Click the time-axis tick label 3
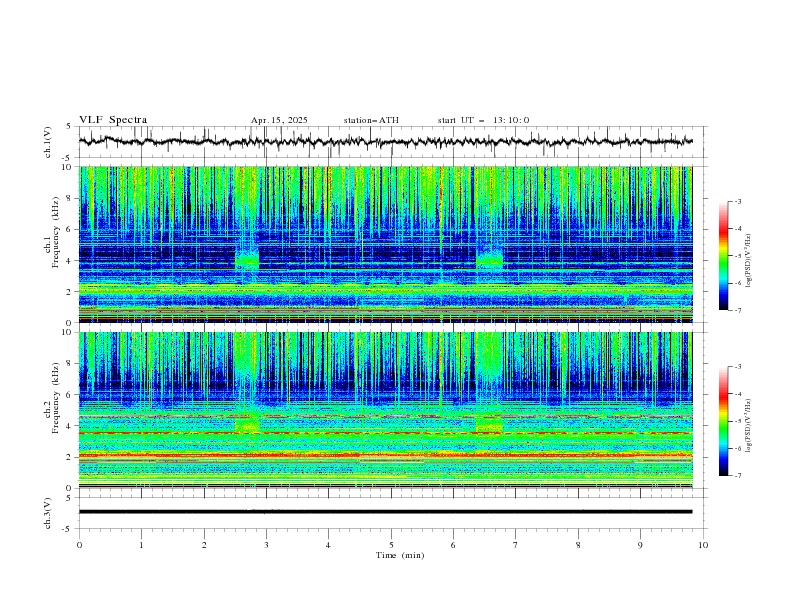The height and width of the screenshot is (612, 792). coord(266,545)
